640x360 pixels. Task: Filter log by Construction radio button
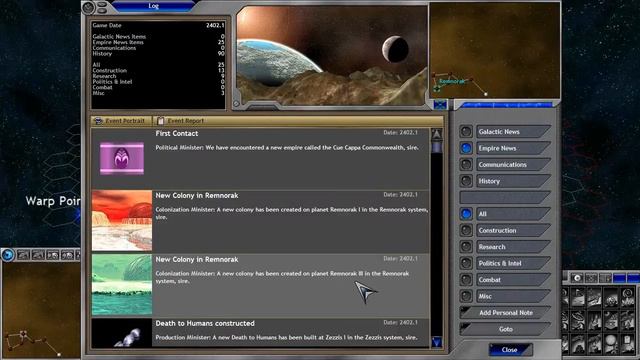pyautogui.click(x=465, y=230)
